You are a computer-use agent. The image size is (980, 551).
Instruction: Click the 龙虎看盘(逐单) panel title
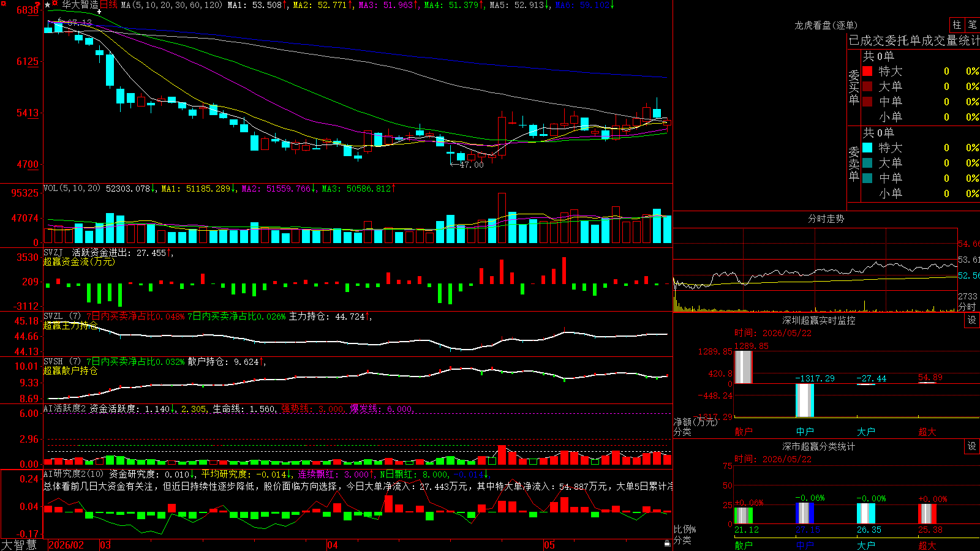pos(826,25)
